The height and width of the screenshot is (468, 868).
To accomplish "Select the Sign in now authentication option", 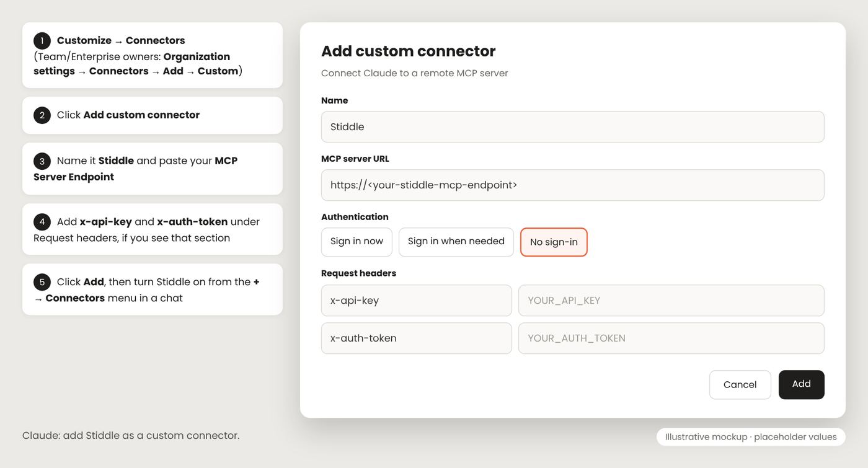I will [x=356, y=242].
